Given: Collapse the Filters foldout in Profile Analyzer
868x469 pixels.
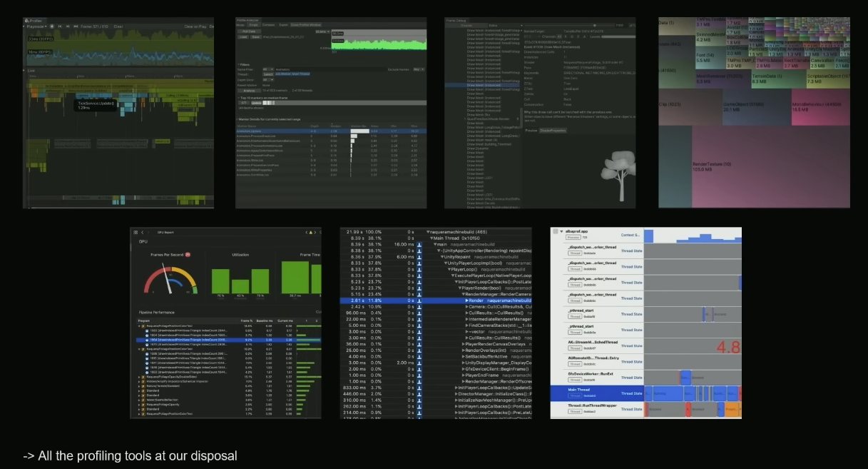Looking at the screenshot, I should pos(238,65).
